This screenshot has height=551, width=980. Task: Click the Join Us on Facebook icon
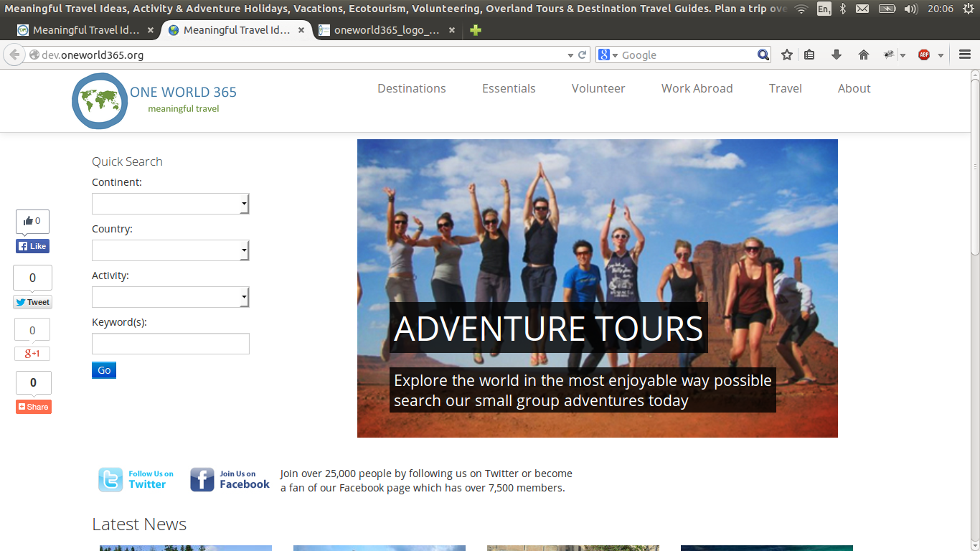click(202, 480)
